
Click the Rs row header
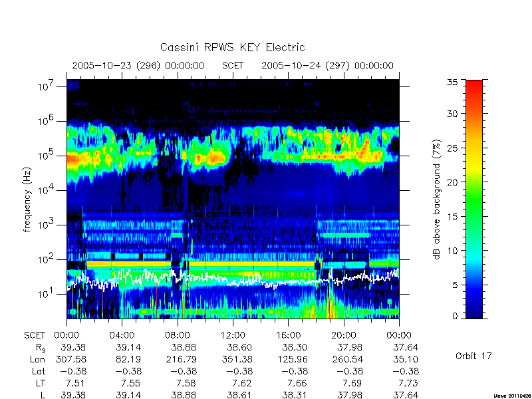click(x=41, y=348)
